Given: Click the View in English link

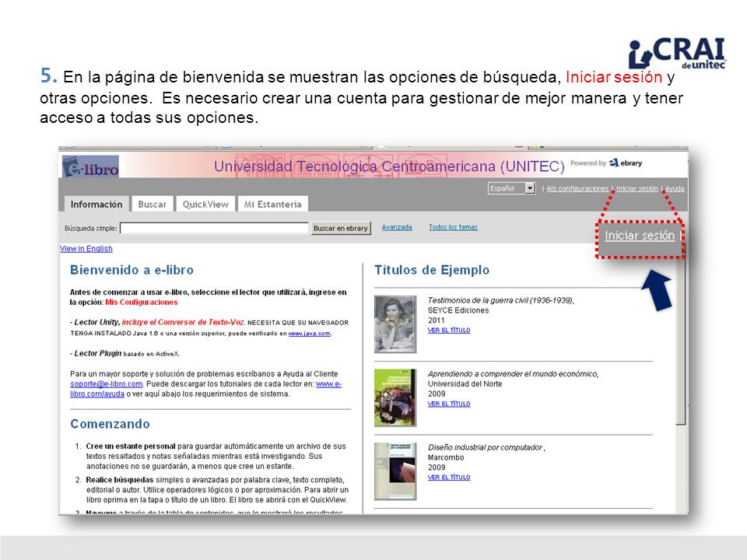Looking at the screenshot, I should point(86,249).
